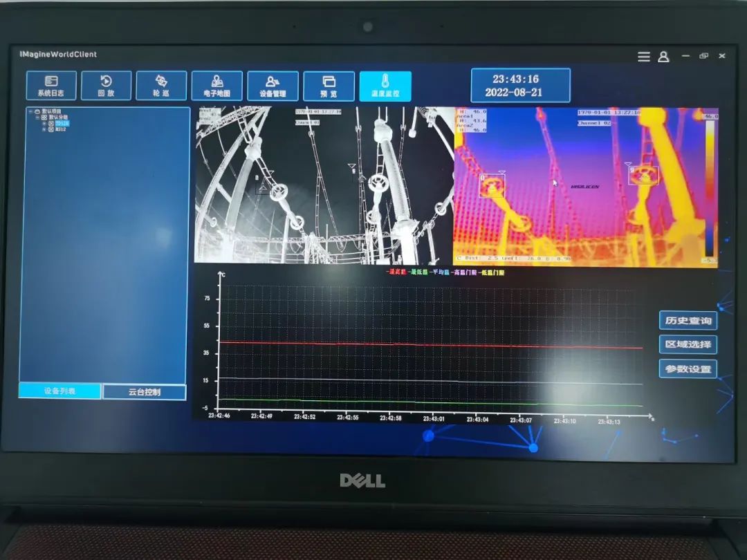The height and width of the screenshot is (560, 747).
Task: Collapse the 默认项目 root tree node
Action: point(30,111)
